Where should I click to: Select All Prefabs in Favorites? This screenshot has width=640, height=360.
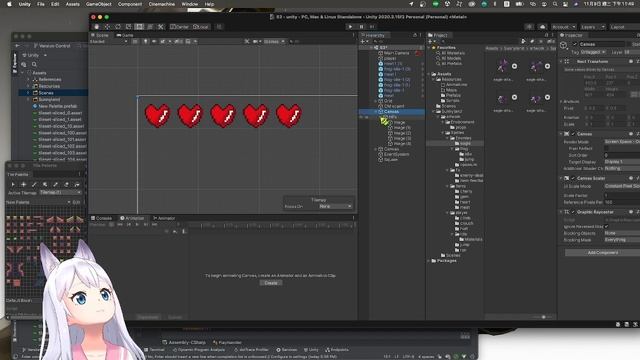pyautogui.click(x=451, y=64)
